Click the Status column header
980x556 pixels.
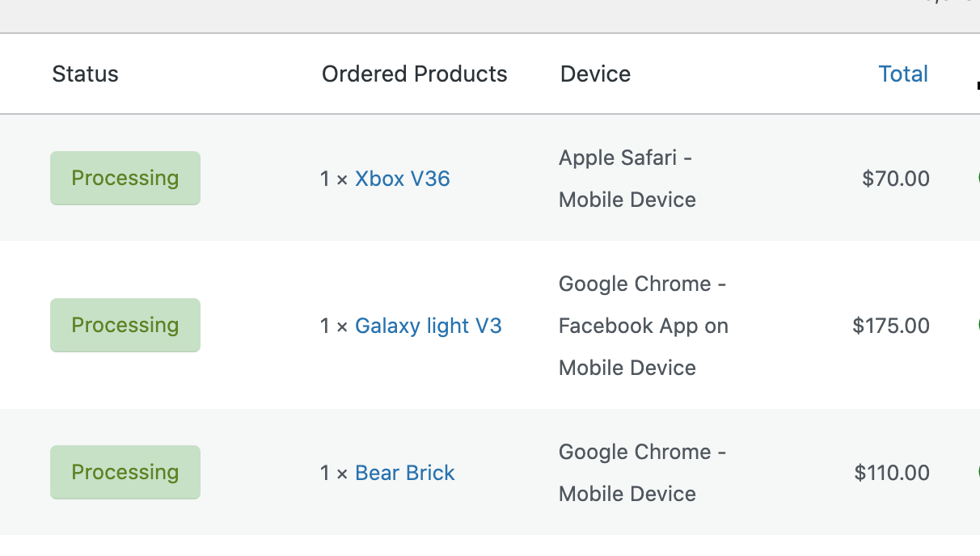click(x=85, y=74)
